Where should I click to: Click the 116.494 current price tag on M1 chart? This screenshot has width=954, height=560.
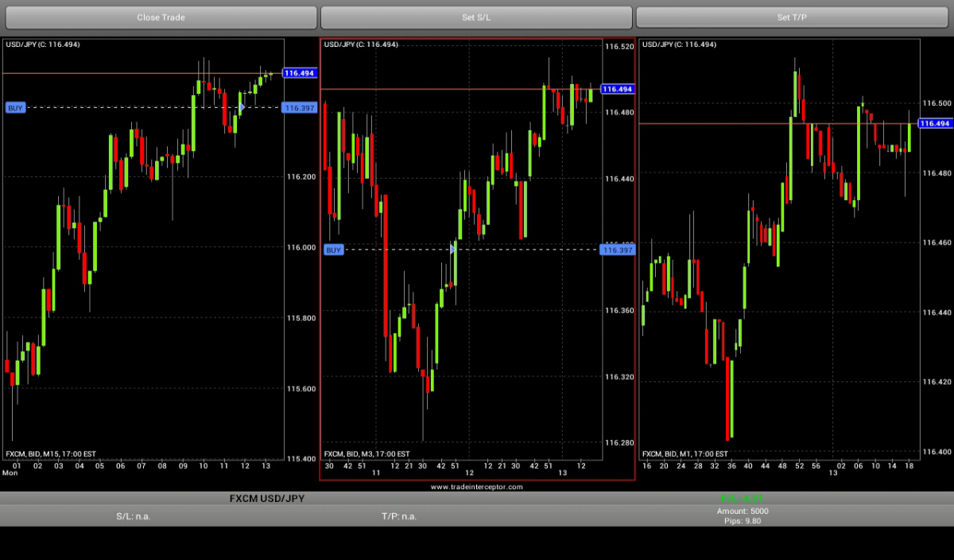(935, 123)
